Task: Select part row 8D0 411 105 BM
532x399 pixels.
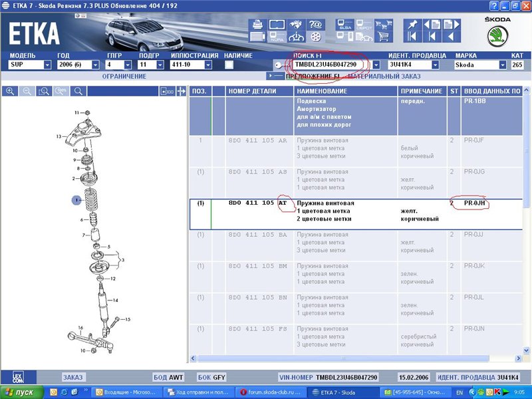Action: click(356, 277)
